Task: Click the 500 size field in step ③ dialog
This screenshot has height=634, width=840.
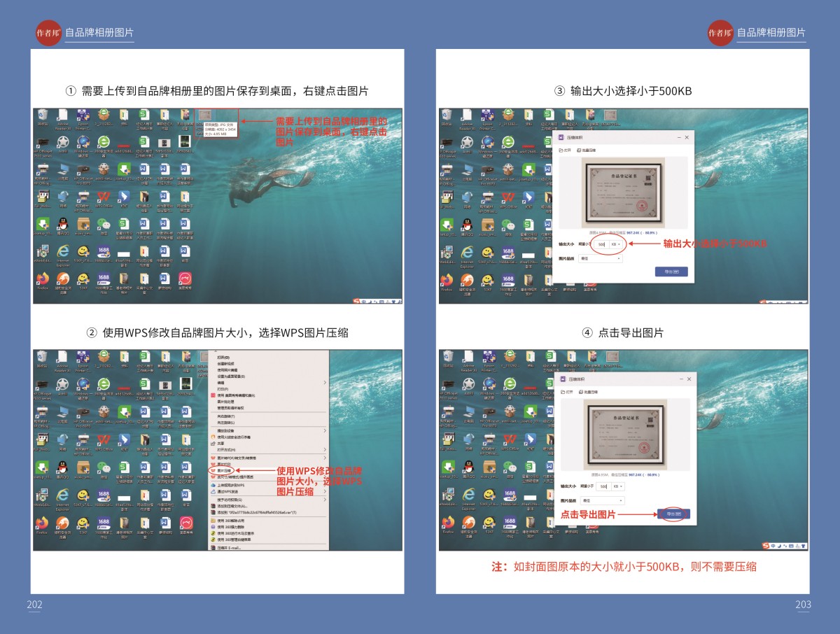Action: [602, 244]
